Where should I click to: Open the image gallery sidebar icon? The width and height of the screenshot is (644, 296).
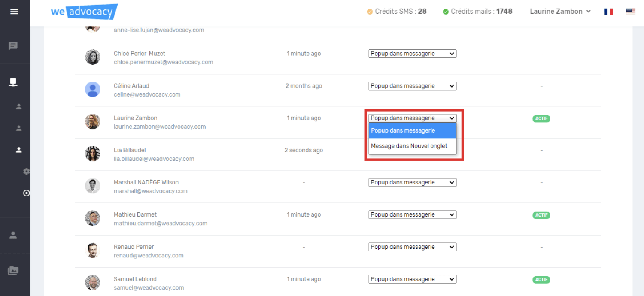click(13, 271)
